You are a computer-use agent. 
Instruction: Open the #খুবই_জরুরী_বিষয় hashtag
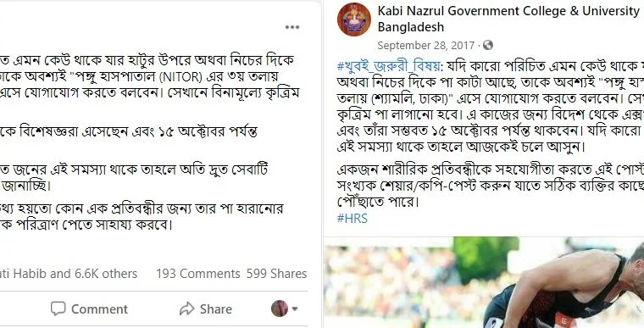pyautogui.click(x=389, y=66)
